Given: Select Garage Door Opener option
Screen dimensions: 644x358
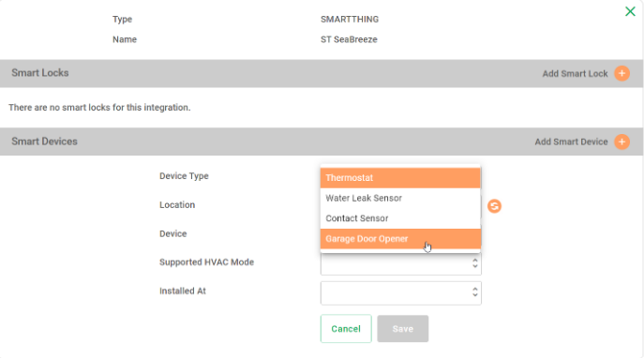Looking at the screenshot, I should click(400, 239).
